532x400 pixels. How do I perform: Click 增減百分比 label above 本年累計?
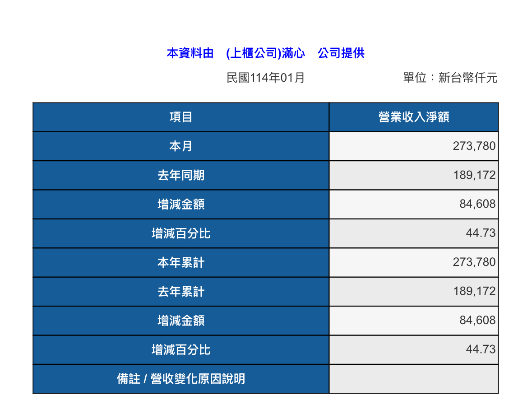tap(181, 233)
